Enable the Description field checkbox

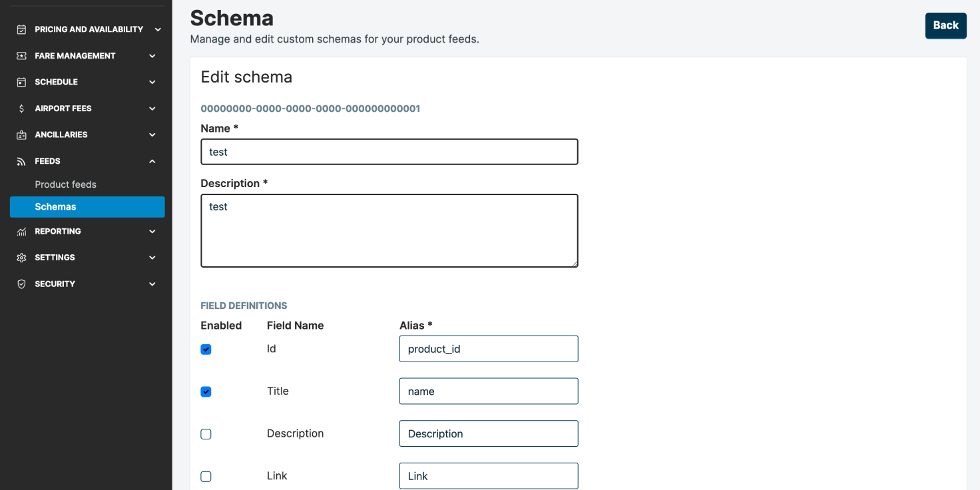click(x=206, y=434)
